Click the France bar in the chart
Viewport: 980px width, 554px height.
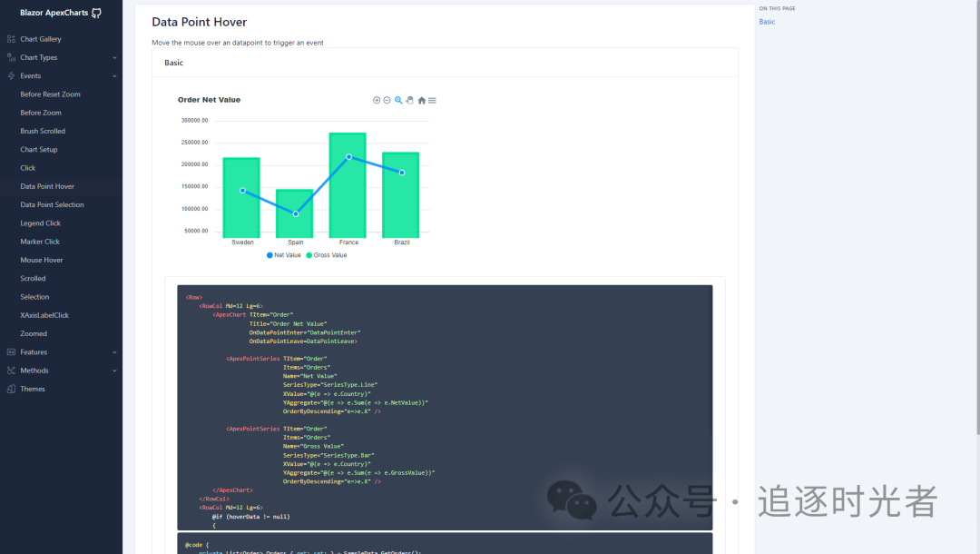tap(348, 209)
